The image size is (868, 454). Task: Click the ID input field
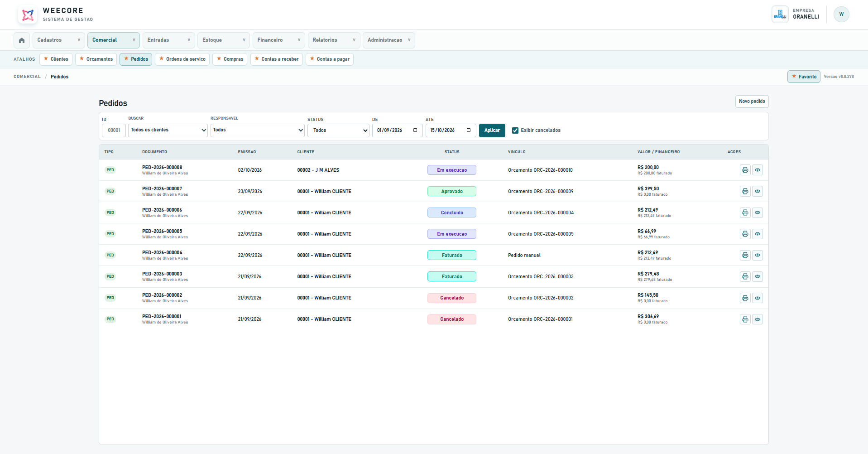point(114,130)
